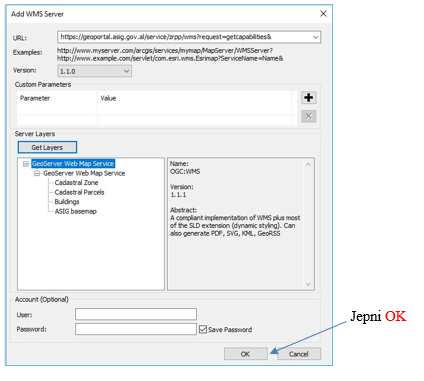Image resolution: width=424 pixels, height=381 pixels.
Task: Select the child GeoServer Web Map Service item
Action: tap(84, 173)
